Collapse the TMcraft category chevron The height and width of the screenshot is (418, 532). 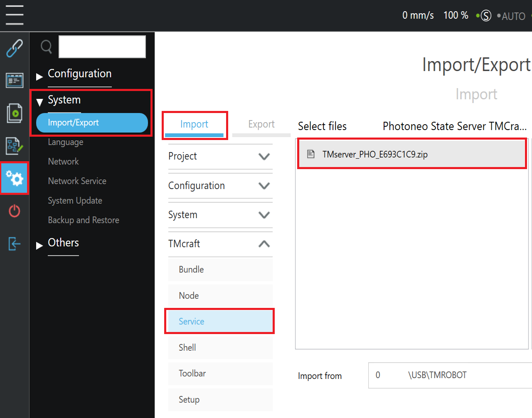(264, 244)
